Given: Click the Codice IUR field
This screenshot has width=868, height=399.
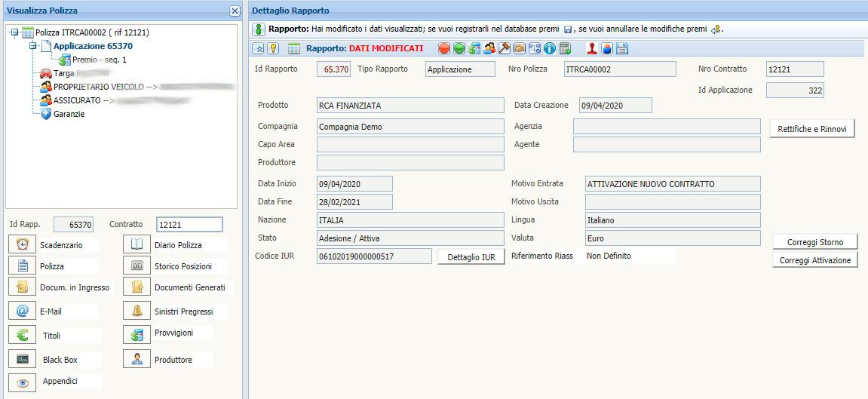Looking at the screenshot, I should point(374,256).
